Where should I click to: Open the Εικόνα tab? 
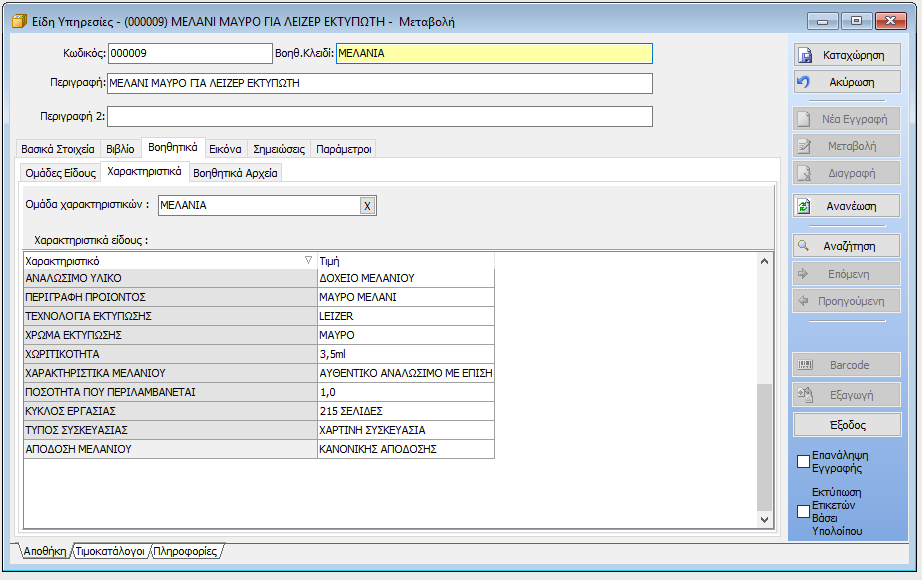(225, 149)
